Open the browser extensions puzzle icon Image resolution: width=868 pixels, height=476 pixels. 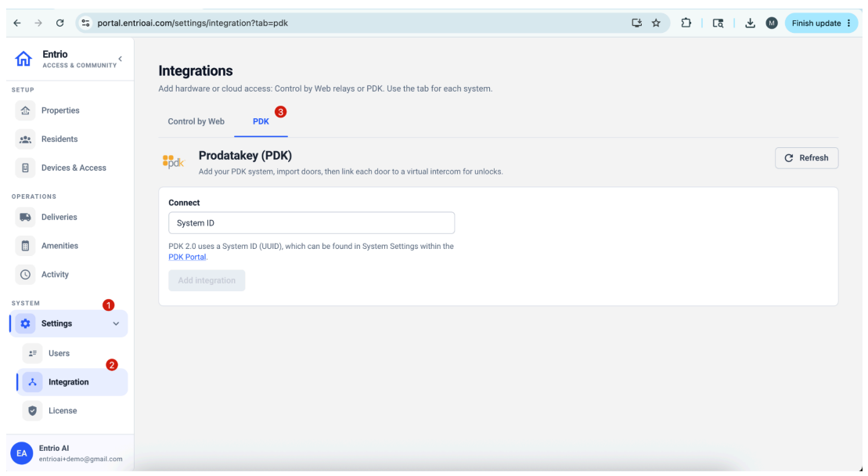686,23
